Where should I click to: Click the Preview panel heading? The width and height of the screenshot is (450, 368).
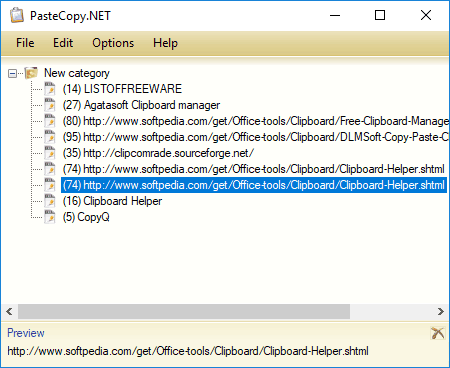click(x=26, y=333)
